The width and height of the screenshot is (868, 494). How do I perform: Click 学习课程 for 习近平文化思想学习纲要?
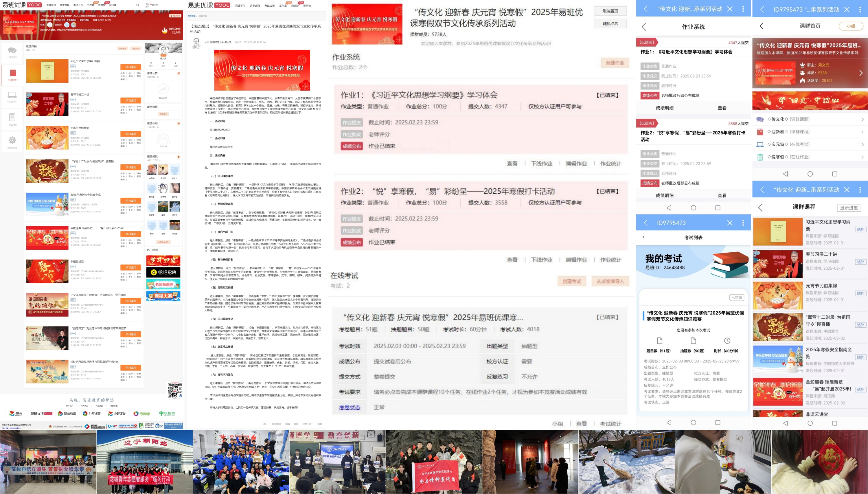[130, 67]
